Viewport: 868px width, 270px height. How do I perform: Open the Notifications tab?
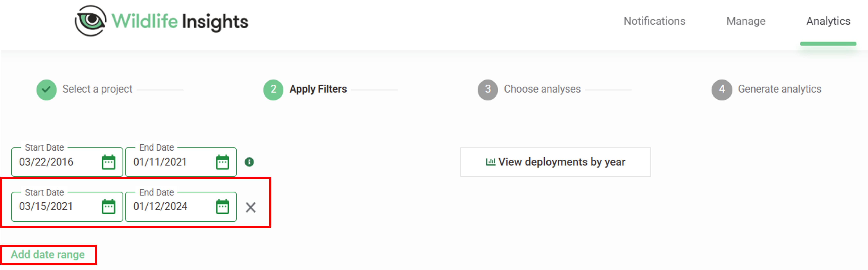(654, 21)
